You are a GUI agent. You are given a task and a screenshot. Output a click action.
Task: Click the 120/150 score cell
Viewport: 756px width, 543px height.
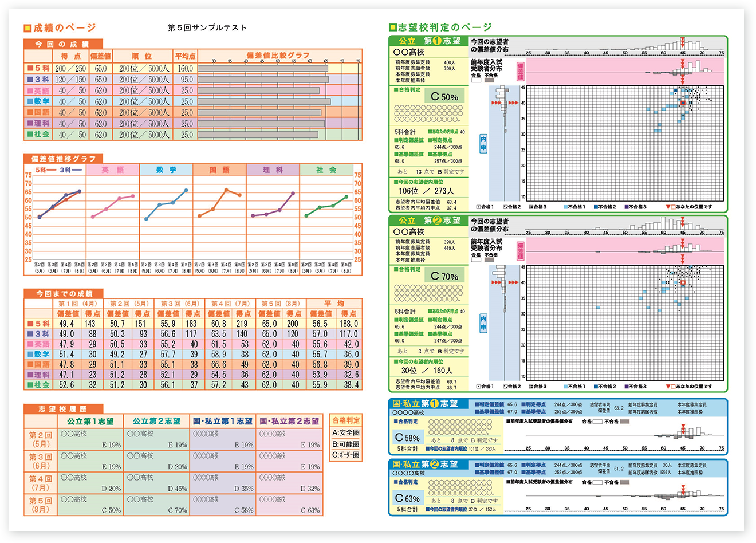click(x=70, y=79)
